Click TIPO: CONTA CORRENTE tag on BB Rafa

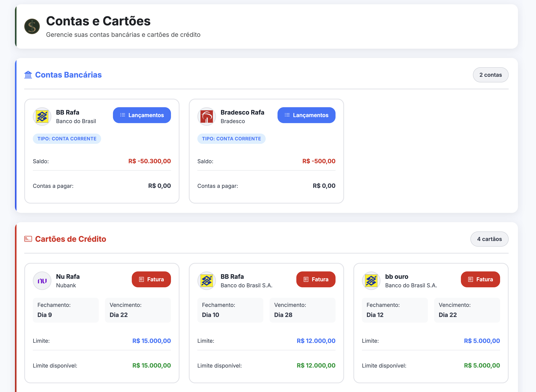(67, 139)
